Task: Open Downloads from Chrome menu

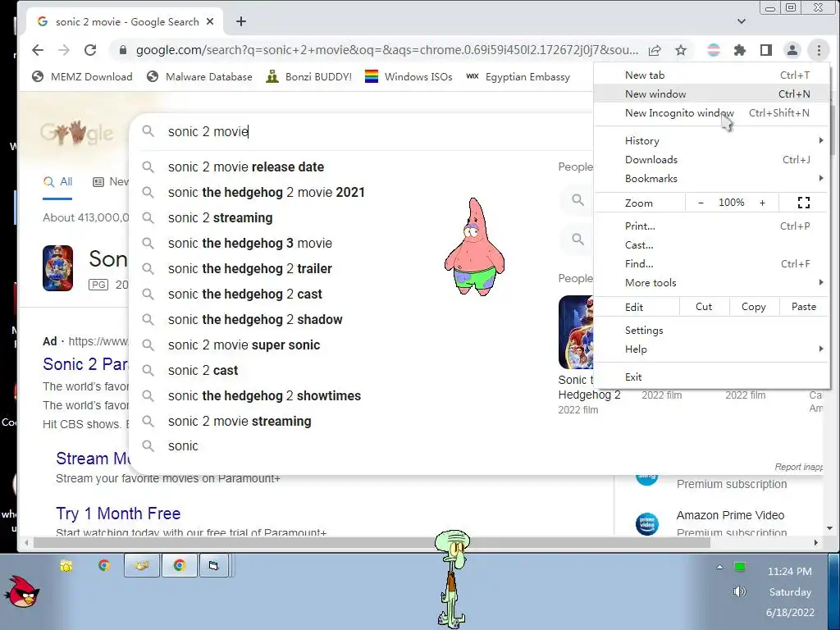Action: click(x=711, y=160)
